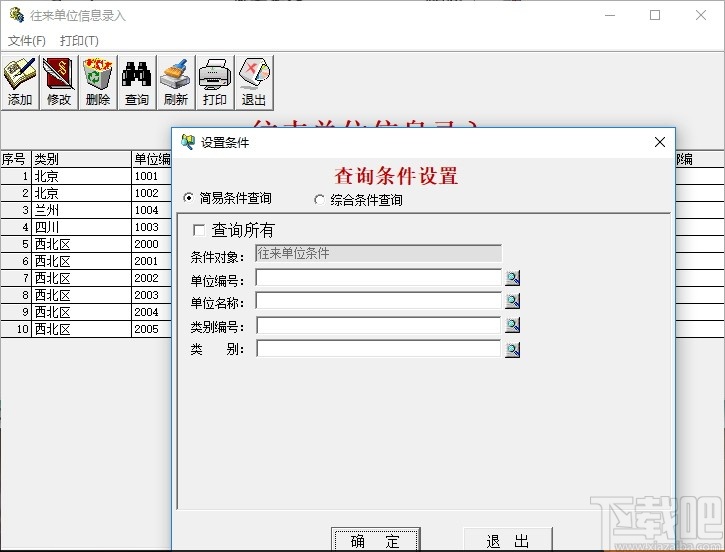Click the 删除 (Delete) recycle bin icon
Screen dimensions: 725x552
[98, 82]
